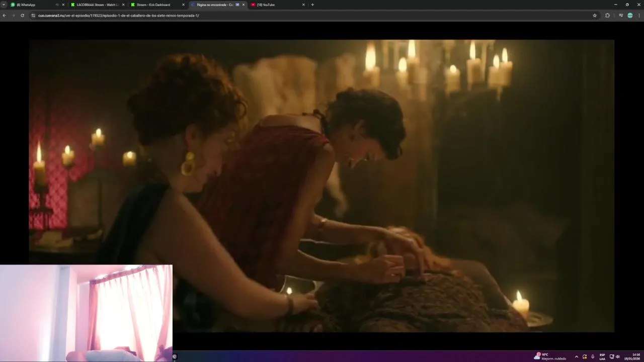
Task: Expand the tab search dropdown
Action: [4, 5]
